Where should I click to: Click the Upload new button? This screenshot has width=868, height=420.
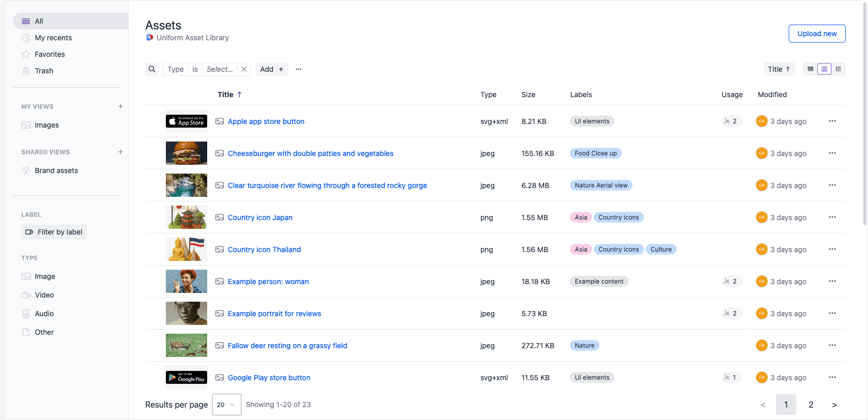point(817,34)
